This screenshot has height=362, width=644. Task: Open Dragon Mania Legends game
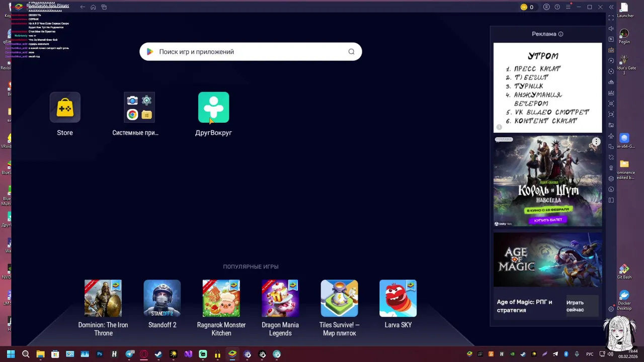click(280, 308)
